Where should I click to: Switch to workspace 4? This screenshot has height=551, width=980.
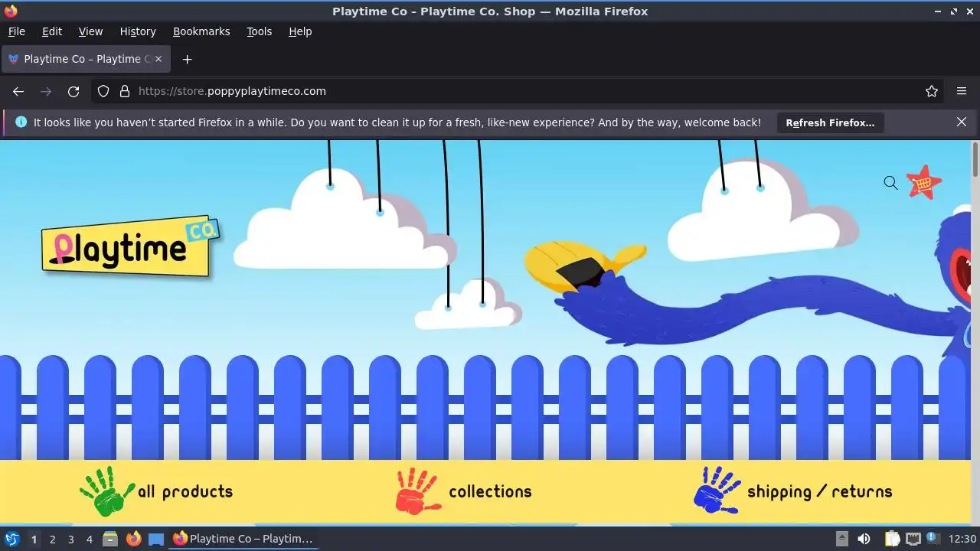[x=89, y=539]
